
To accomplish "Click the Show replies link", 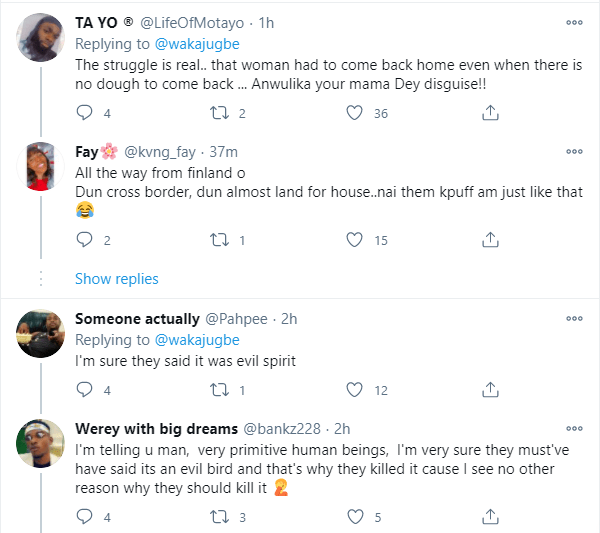I will [x=116, y=278].
